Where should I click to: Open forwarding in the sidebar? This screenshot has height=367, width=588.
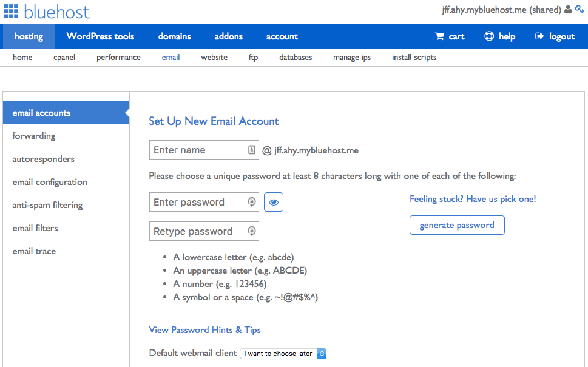pos(34,136)
